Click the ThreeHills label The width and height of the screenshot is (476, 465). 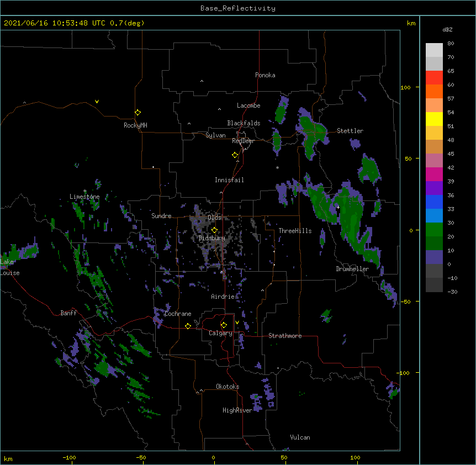tap(295, 231)
